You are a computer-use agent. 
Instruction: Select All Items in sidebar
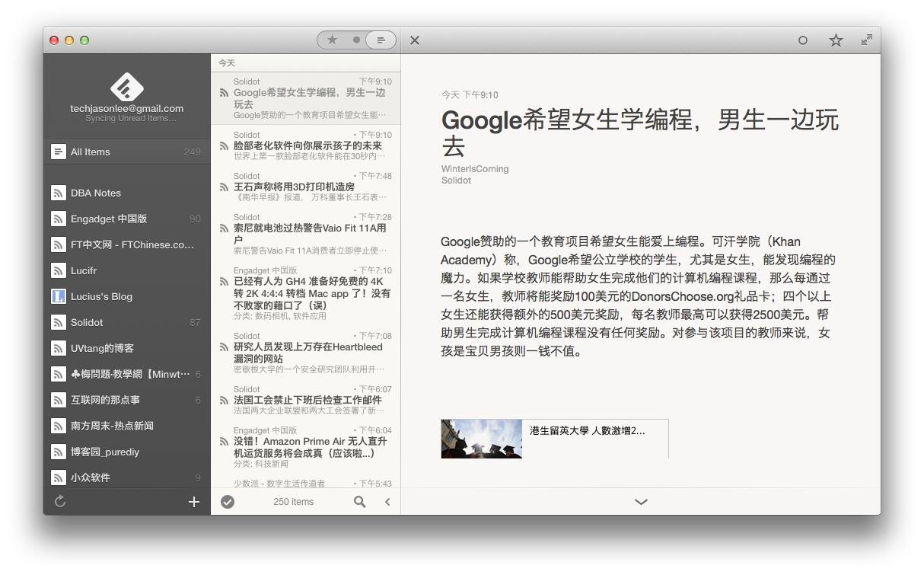(x=127, y=152)
